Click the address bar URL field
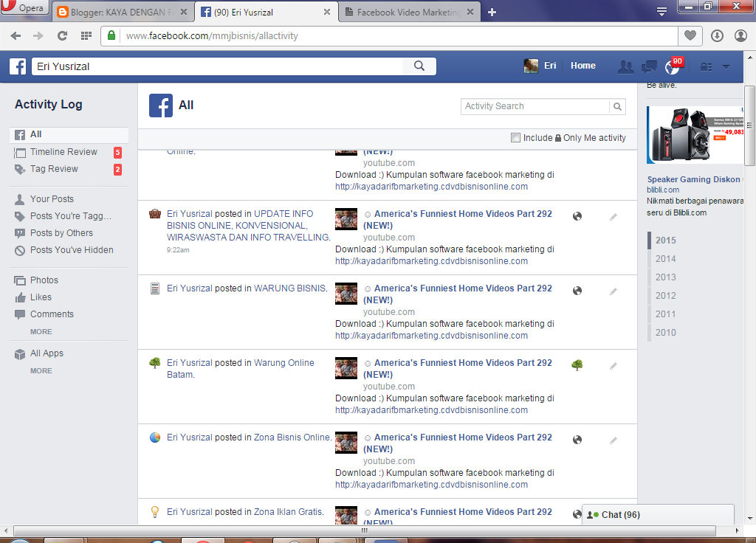Viewport: 756px width, 543px height. coord(400,35)
